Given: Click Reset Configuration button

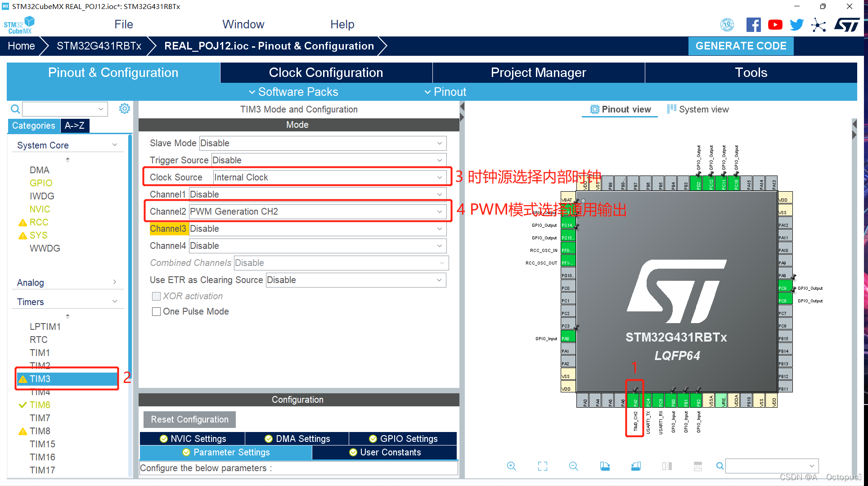Looking at the screenshot, I should [x=189, y=419].
